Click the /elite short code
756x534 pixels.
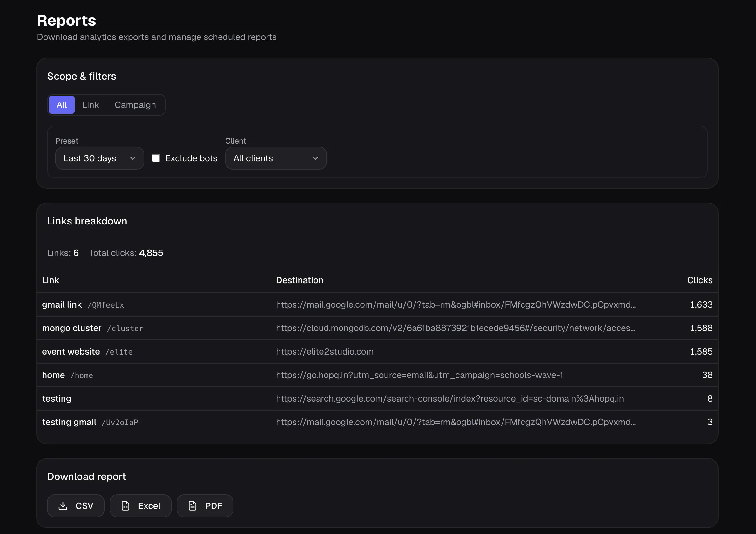click(119, 352)
